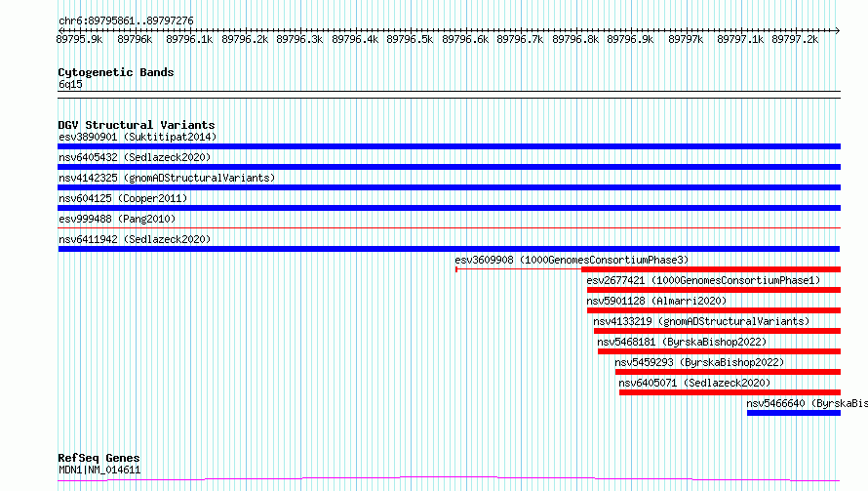This screenshot has width=868, height=491.
Task: Click esv3609908 (1000GenomesConsortiumPhase3) label
Action: pos(572,260)
